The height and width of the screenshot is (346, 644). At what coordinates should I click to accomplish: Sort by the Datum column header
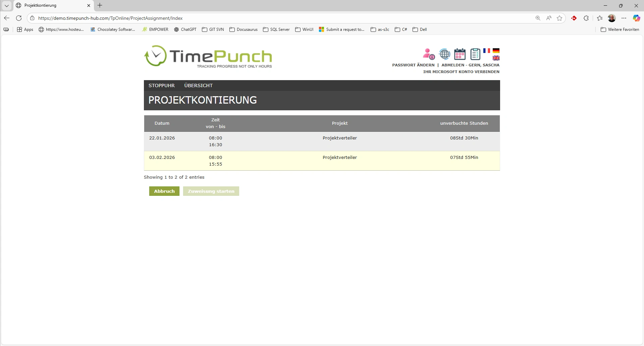coord(162,123)
